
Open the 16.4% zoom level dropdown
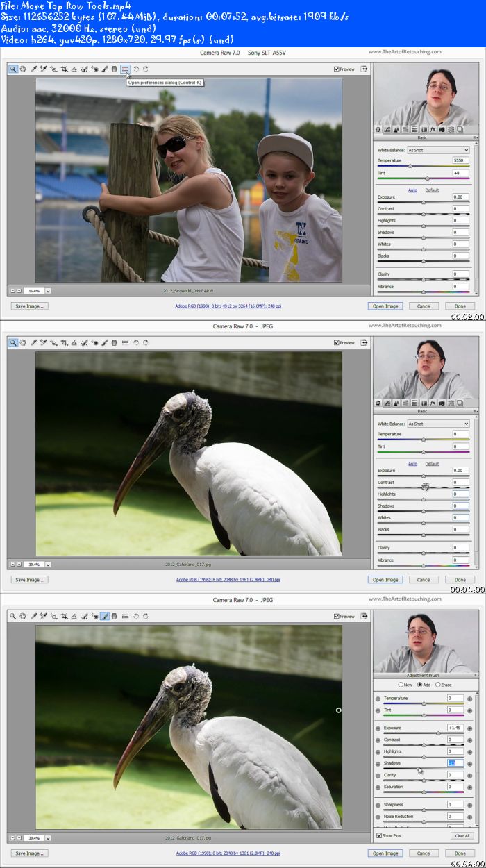coord(48,291)
